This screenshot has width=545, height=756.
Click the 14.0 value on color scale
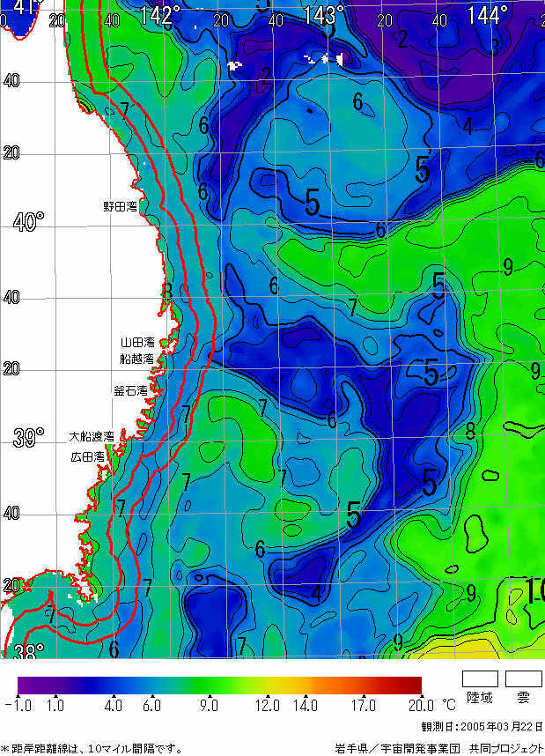(x=306, y=706)
